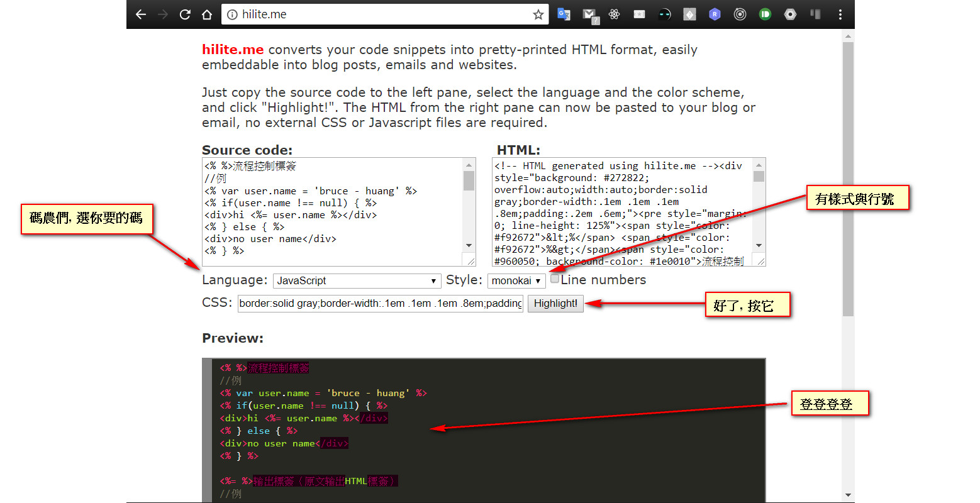Click the 'Source code:' label
The image size is (980, 503).
point(247,150)
